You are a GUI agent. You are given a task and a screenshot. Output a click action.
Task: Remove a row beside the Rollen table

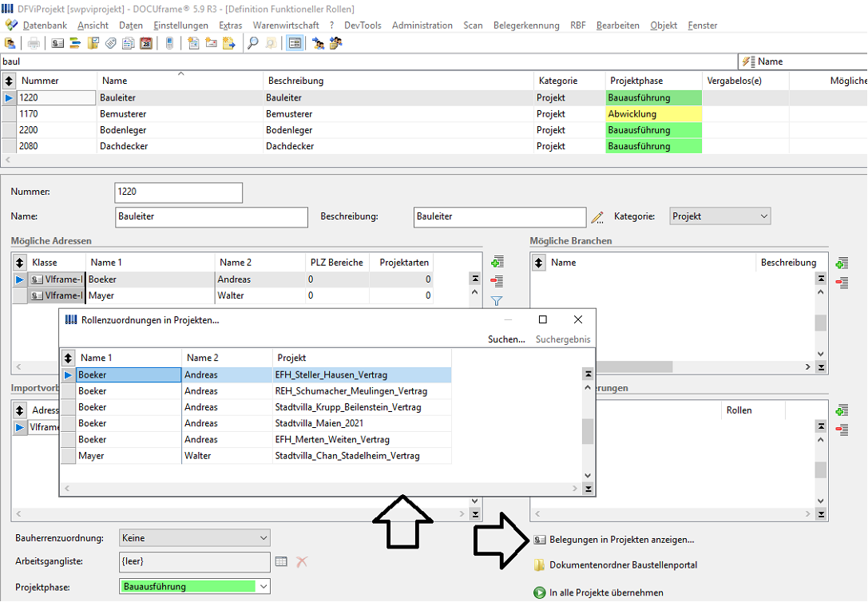842,430
